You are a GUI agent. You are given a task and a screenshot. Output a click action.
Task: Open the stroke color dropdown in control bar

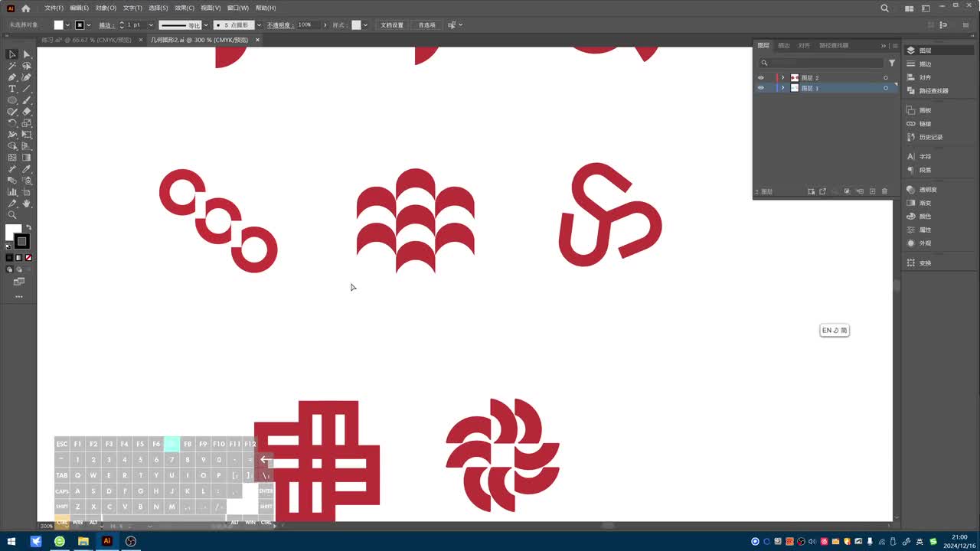pyautogui.click(x=89, y=25)
